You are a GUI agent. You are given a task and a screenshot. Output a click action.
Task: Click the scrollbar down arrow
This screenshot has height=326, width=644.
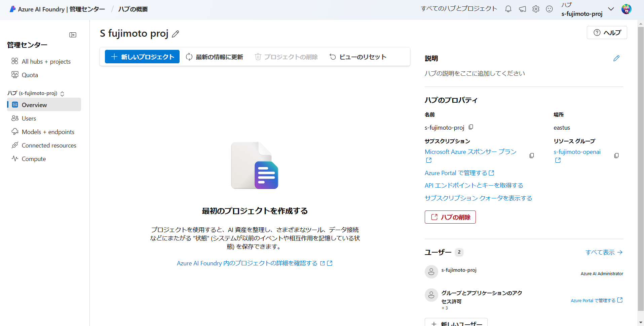point(641,323)
